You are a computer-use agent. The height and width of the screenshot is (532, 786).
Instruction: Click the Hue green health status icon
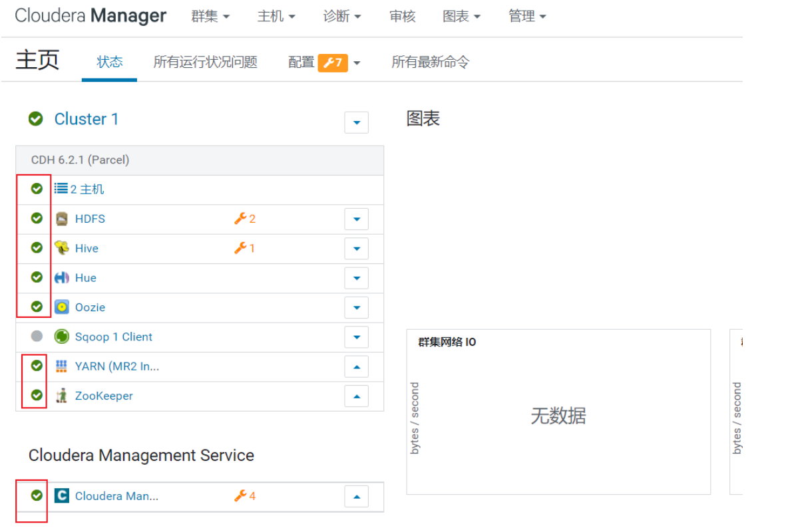[37, 277]
